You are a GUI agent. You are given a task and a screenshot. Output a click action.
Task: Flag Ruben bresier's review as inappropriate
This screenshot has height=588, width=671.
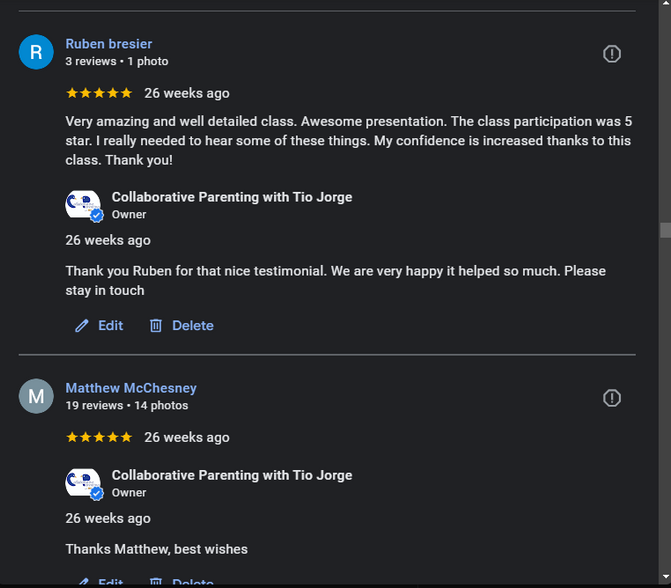pyautogui.click(x=612, y=54)
